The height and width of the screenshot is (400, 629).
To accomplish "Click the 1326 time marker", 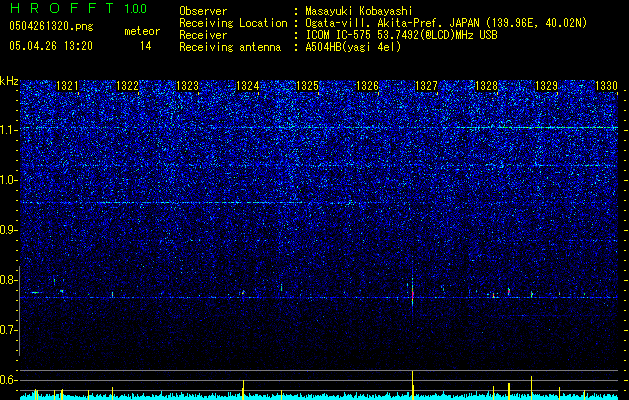I will click(x=367, y=86).
